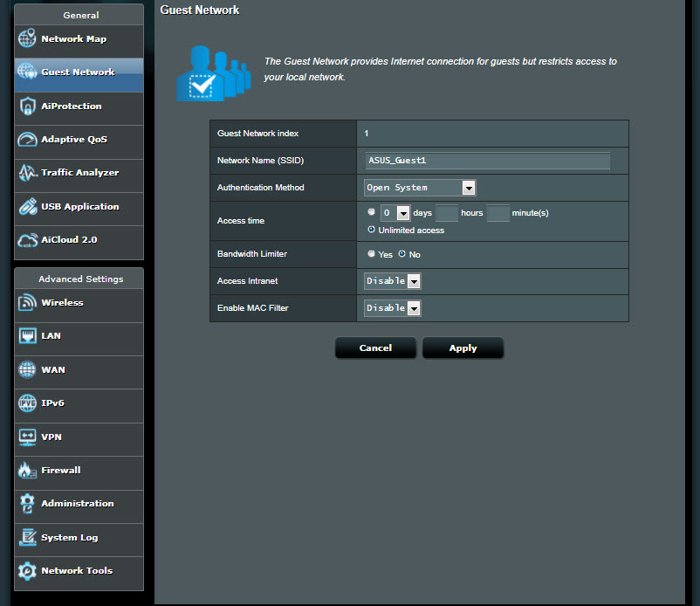This screenshot has height=606, width=700.
Task: Click the AiCloud 2.0 cloud icon
Action: [27, 240]
